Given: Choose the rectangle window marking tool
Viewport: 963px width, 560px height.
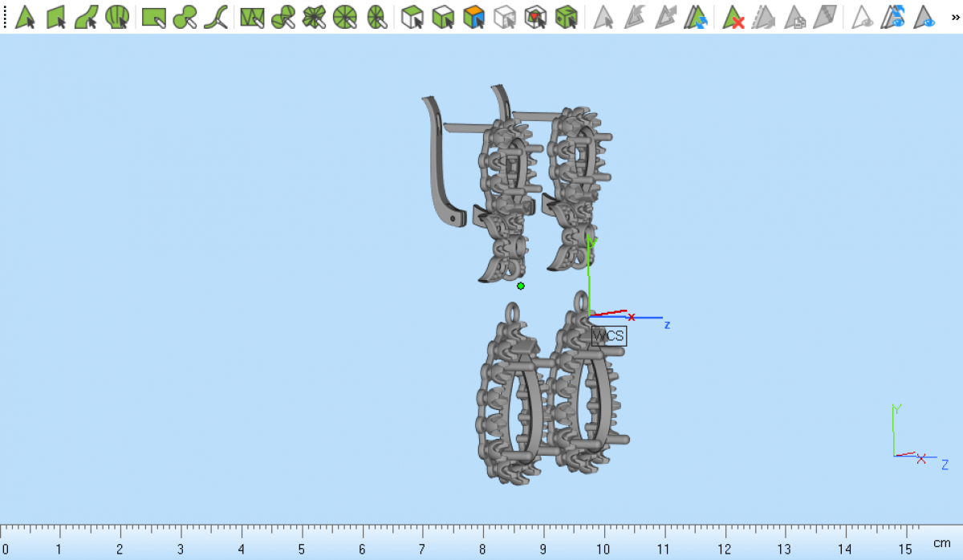Looking at the screenshot, I should coord(154,17).
